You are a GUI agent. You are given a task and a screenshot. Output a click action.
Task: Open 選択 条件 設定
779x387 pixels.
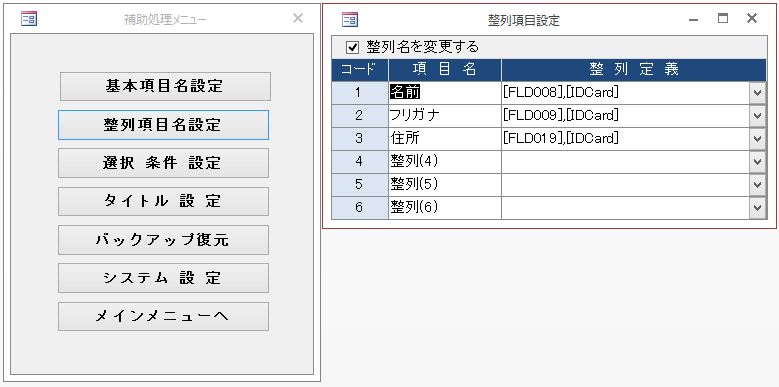coord(163,163)
